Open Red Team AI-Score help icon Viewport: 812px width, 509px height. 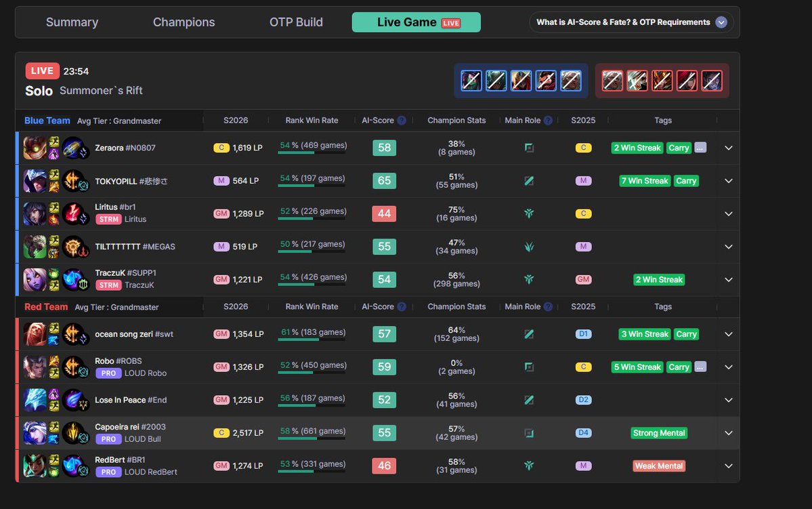(x=402, y=306)
